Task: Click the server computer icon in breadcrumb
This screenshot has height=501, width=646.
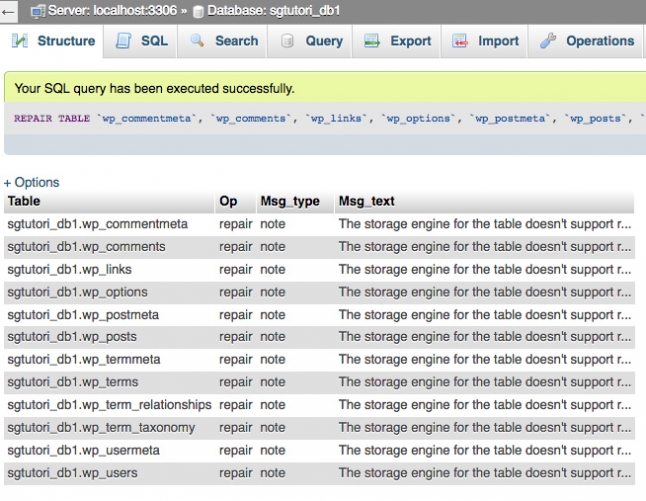Action: (38, 12)
